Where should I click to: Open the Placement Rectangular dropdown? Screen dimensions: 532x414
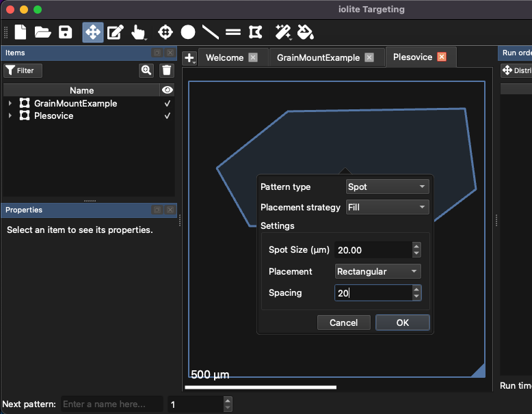click(378, 272)
